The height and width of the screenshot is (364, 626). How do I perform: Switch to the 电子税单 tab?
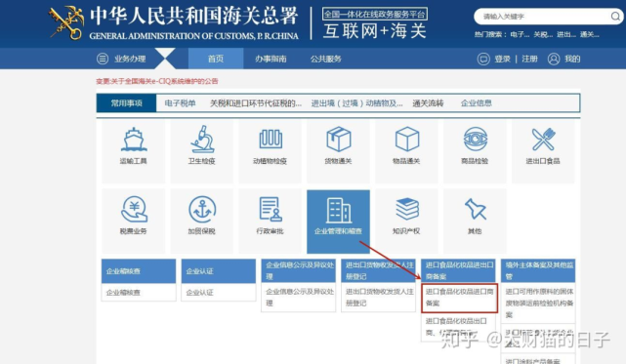coord(180,103)
